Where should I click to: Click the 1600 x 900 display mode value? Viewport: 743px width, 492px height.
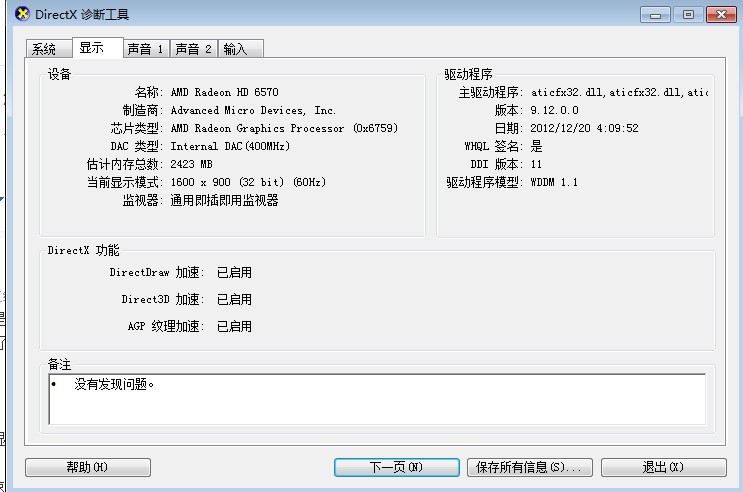coord(248,183)
